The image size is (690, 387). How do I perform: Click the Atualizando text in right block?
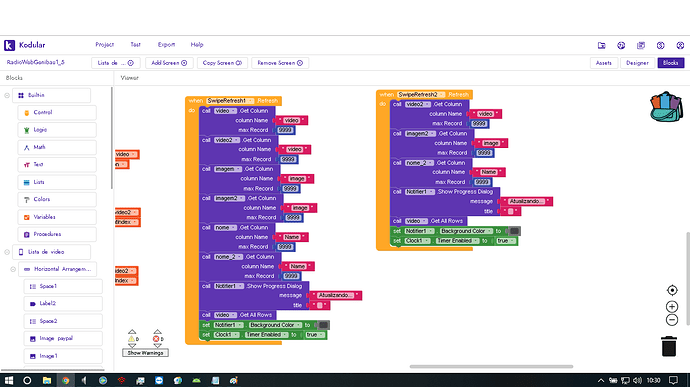pyautogui.click(x=526, y=202)
